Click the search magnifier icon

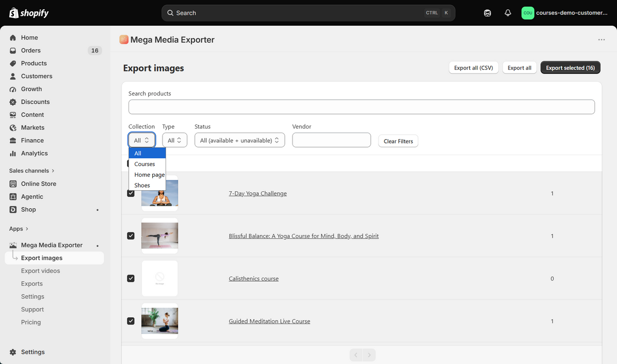pyautogui.click(x=170, y=13)
